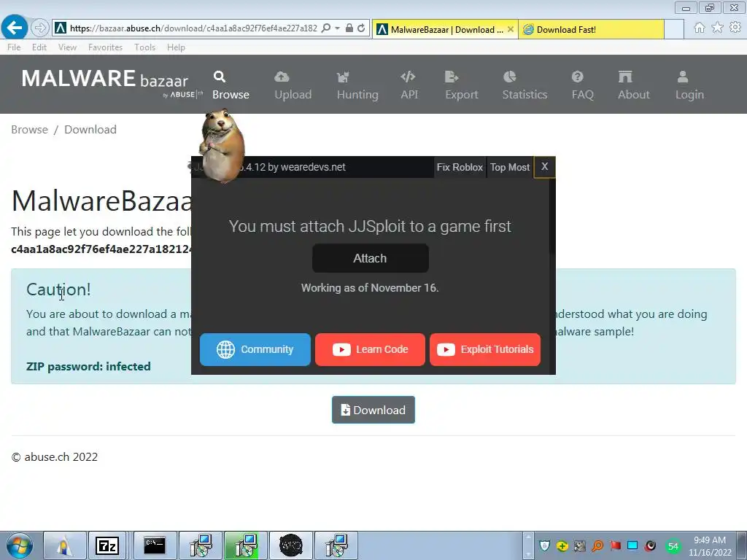Open Learn Code YouTube button
The image size is (747, 560).
(x=370, y=349)
